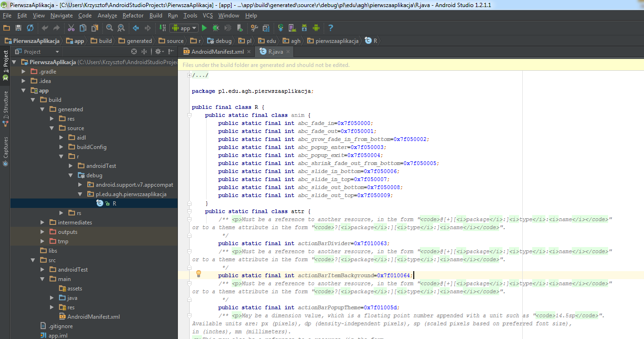Image resolution: width=644 pixels, height=339 pixels.
Task: Open the AVD Manager icon
Action: [293, 28]
